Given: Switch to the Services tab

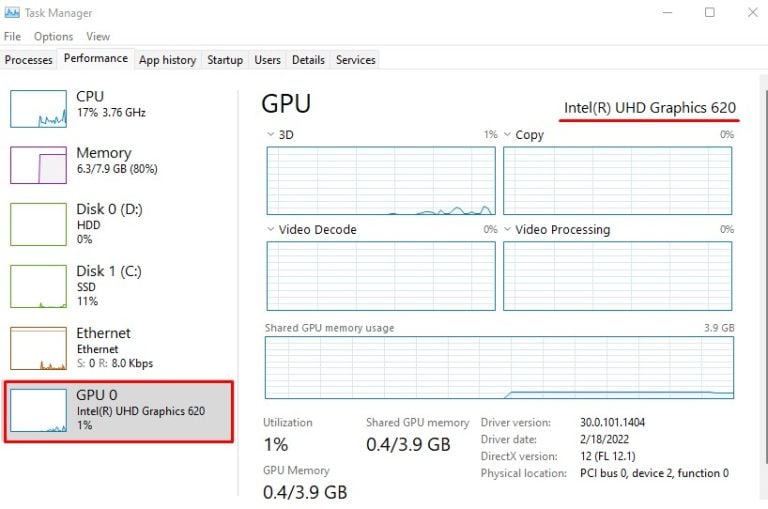Looking at the screenshot, I should (355, 60).
